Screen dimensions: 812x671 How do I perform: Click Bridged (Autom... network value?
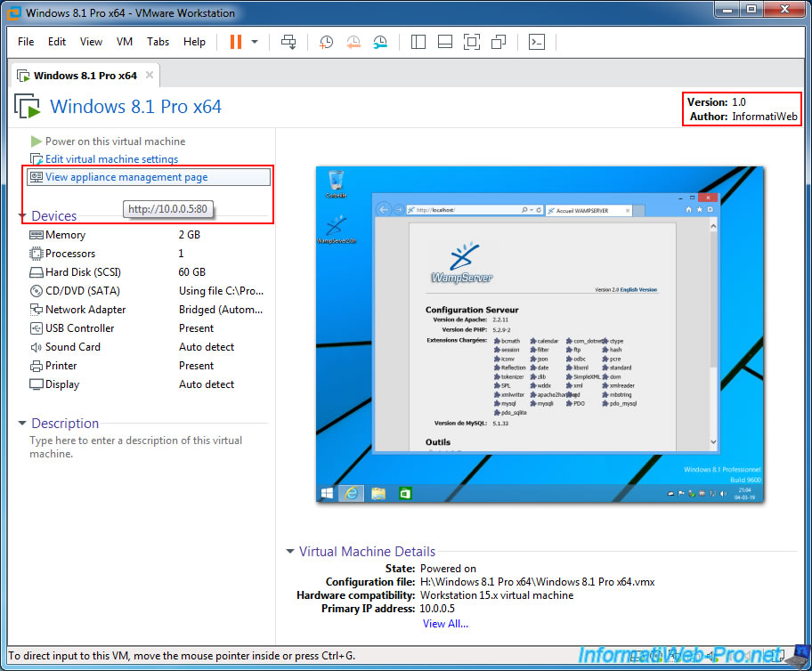221,310
